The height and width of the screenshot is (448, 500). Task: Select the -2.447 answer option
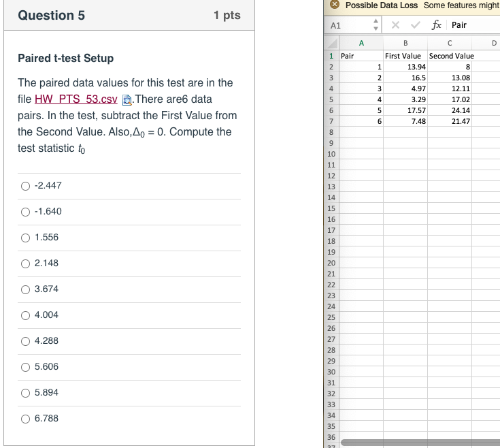point(26,186)
